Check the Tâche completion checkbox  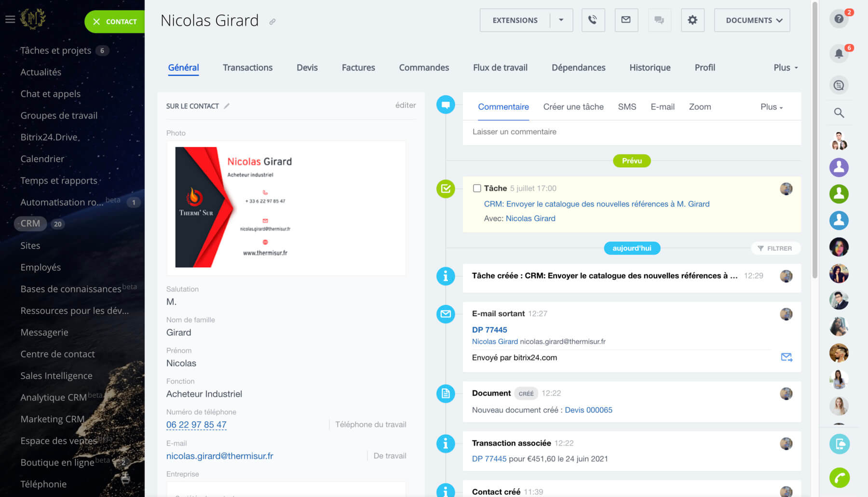point(477,188)
